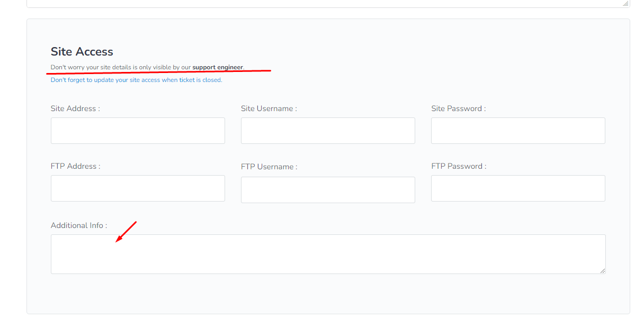Click the Additional Info textarea resize handle
The height and width of the screenshot is (319, 644).
pos(603,271)
